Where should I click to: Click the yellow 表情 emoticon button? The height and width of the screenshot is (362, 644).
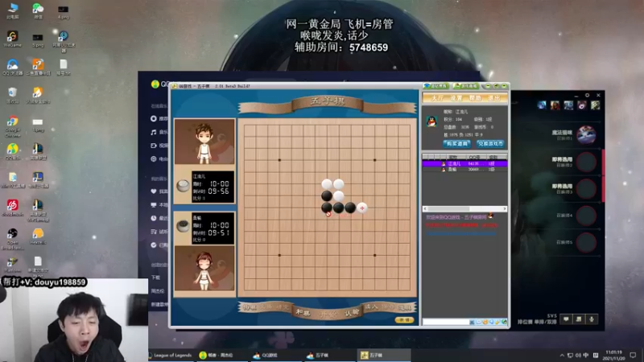pos(404,319)
